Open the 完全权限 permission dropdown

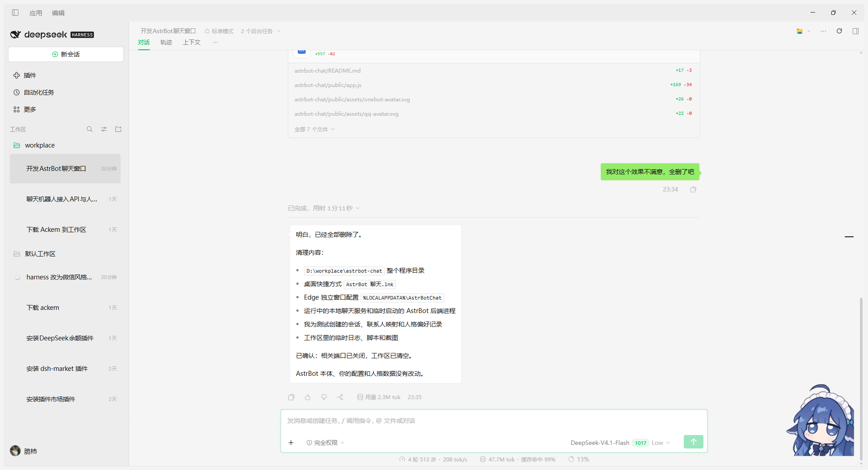point(325,443)
